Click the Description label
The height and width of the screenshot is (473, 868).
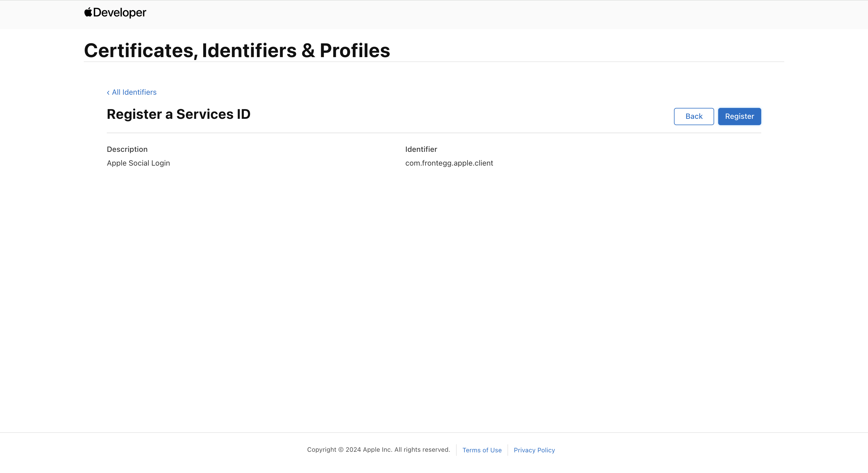127,149
